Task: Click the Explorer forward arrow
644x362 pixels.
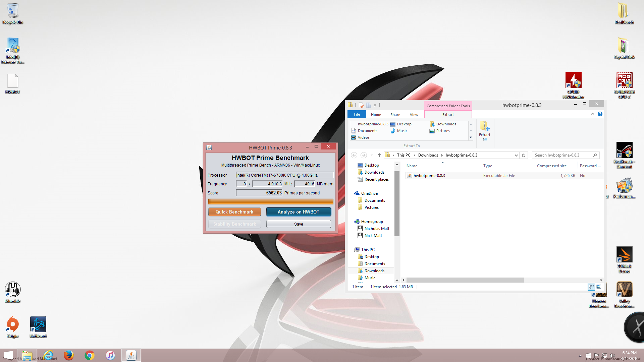Action: 364,155
